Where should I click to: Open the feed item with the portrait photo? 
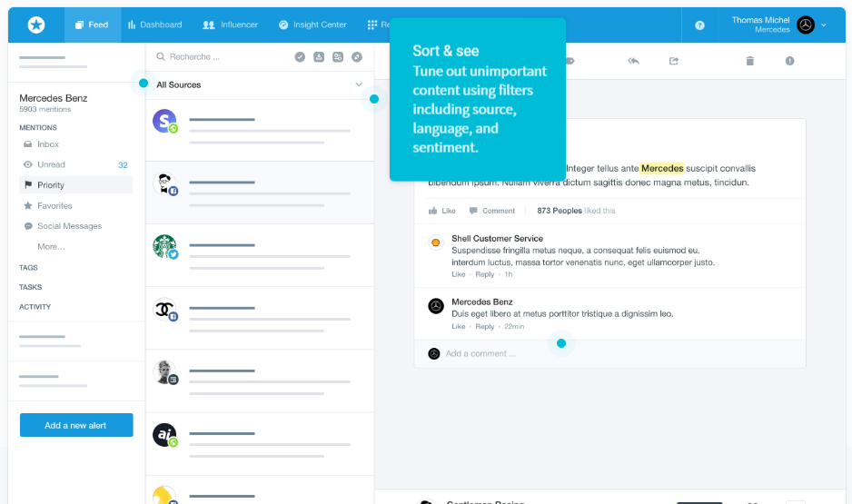point(260,381)
